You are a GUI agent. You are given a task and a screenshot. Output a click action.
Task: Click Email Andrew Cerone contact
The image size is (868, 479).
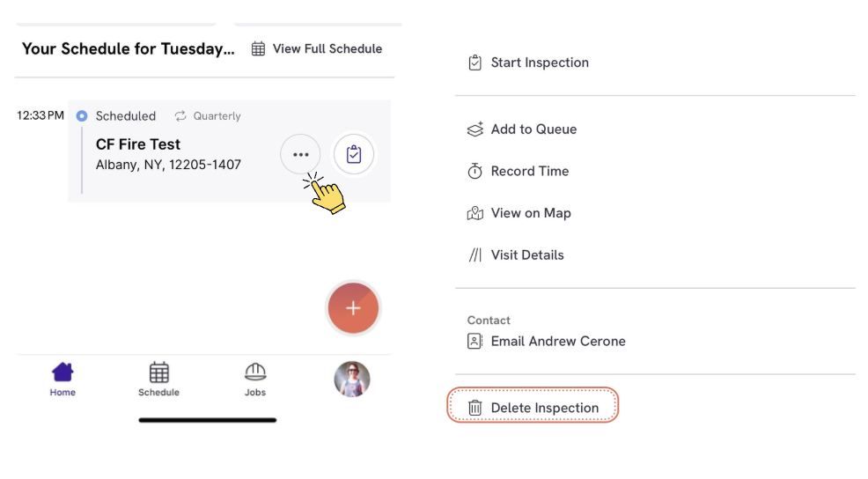547,341
